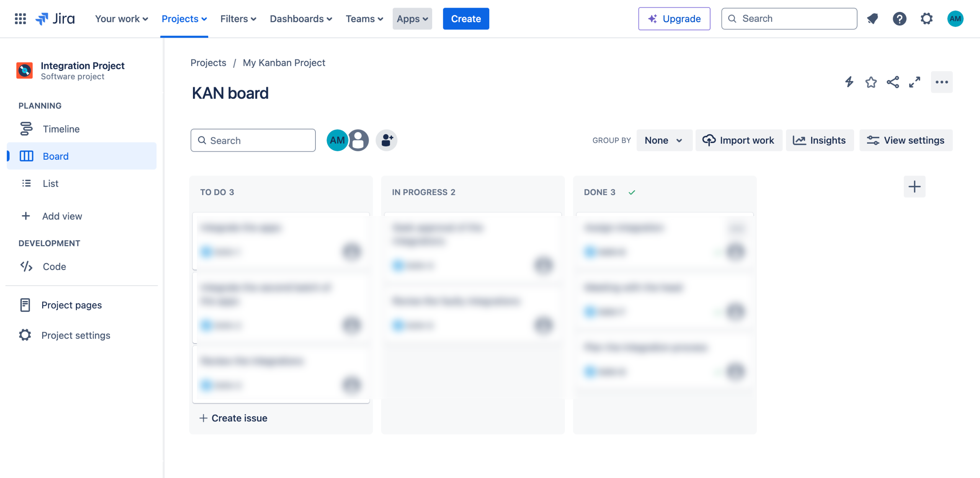980x478 pixels.
Task: Click the share board icon
Action: tap(893, 82)
